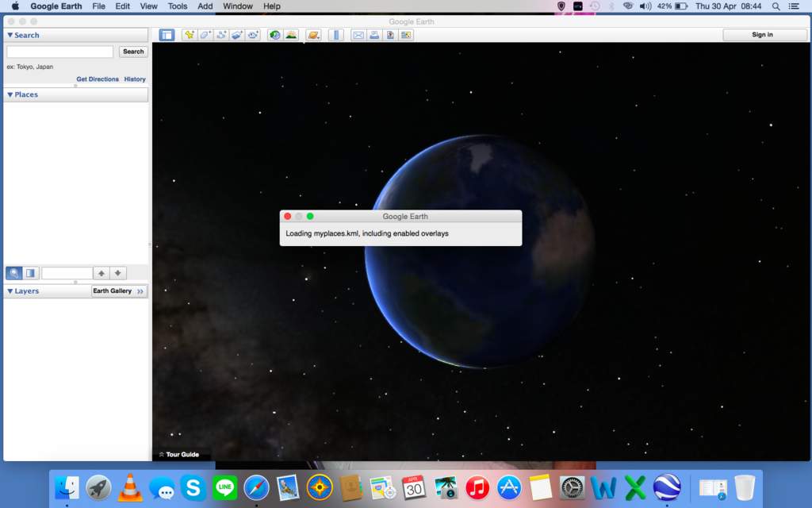Click Google Earth icon in the dock
Viewport: 812px width, 508px height.
667,488
